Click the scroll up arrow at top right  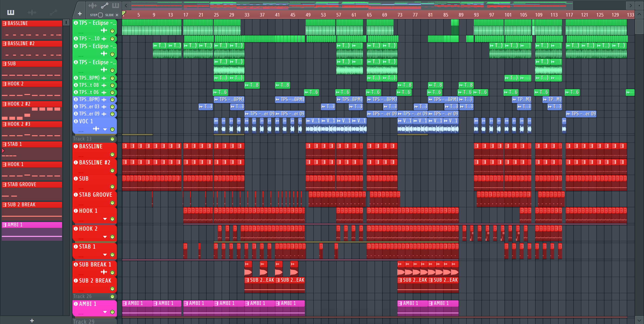(x=639, y=14)
